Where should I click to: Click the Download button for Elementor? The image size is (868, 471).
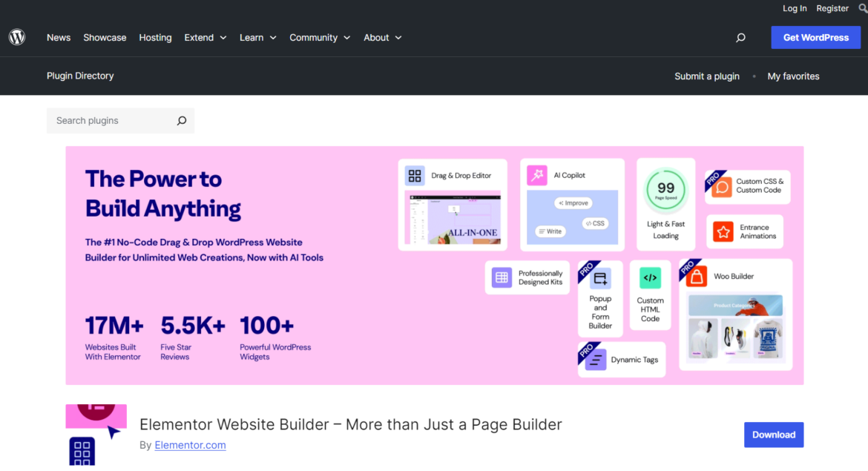pos(774,435)
